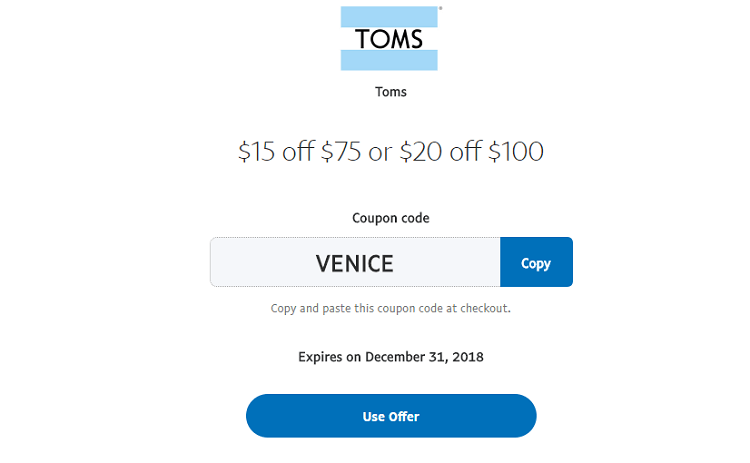Click the blank area left of VENICE
The width and height of the screenshot is (750, 463).
point(263,262)
